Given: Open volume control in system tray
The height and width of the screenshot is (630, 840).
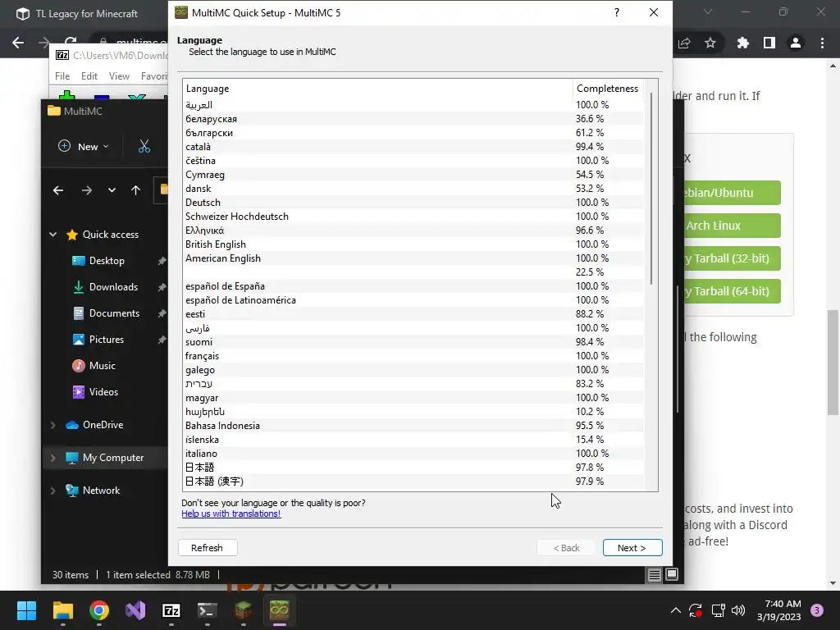Looking at the screenshot, I should (738, 610).
